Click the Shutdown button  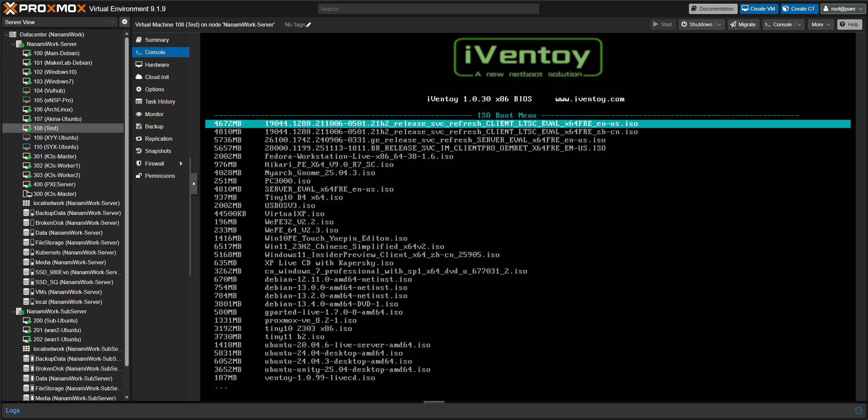pos(697,25)
